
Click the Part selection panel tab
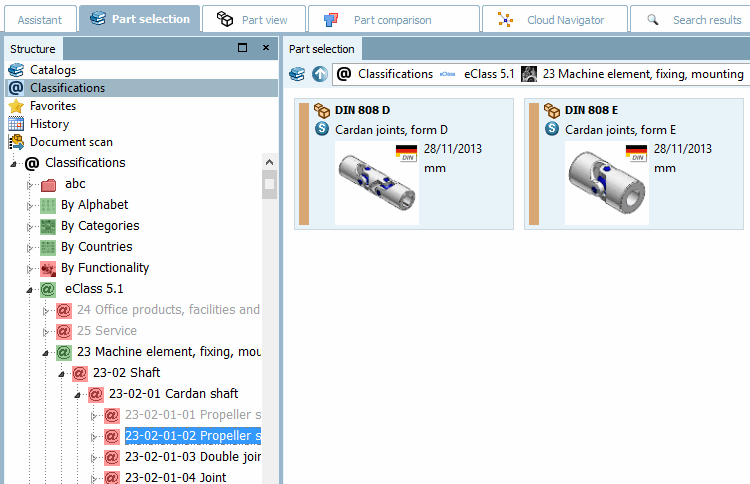pos(322,49)
